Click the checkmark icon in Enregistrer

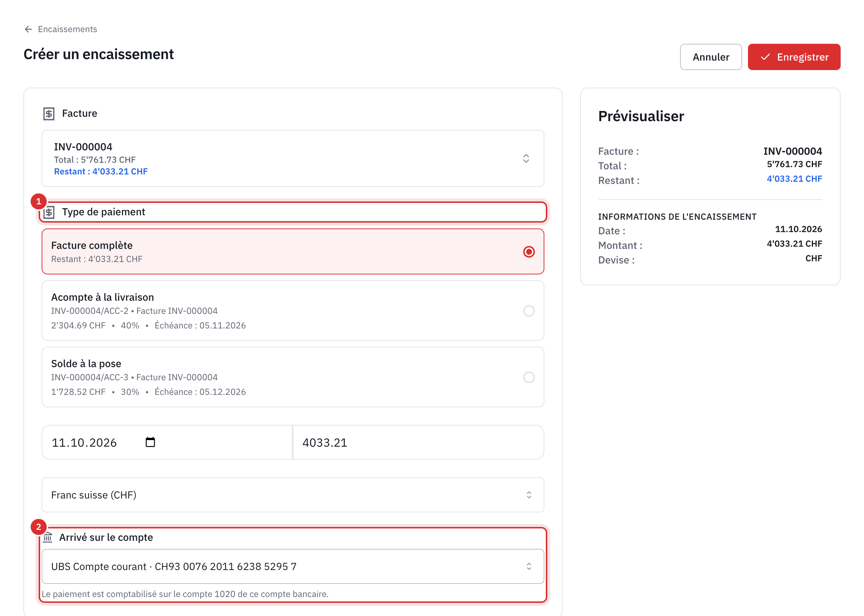765,57
